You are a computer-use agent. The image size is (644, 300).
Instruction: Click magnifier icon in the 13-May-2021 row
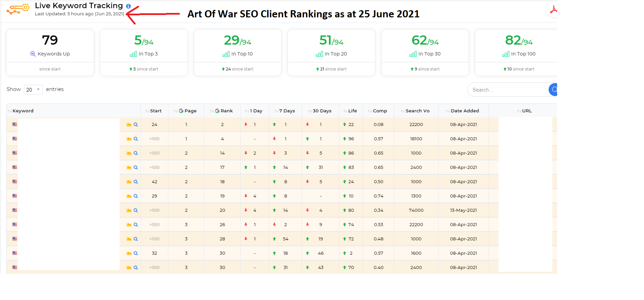(136, 210)
